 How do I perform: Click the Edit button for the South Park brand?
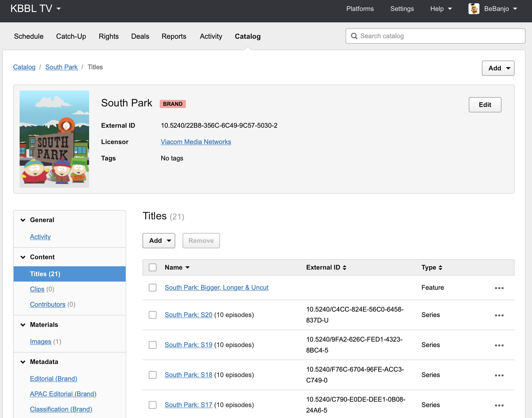pos(485,105)
